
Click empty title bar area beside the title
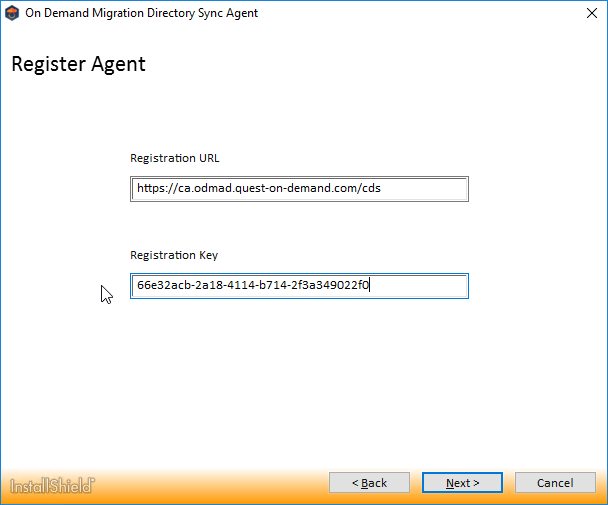[400, 13]
